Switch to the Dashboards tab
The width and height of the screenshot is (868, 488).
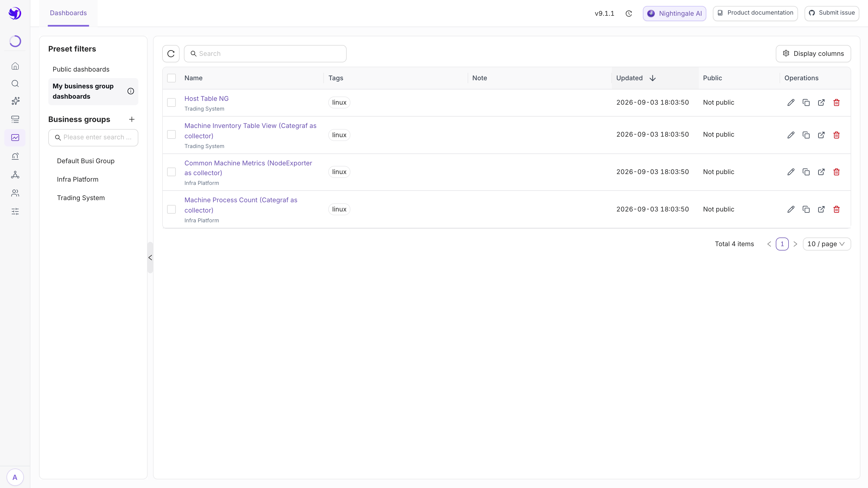[68, 13]
